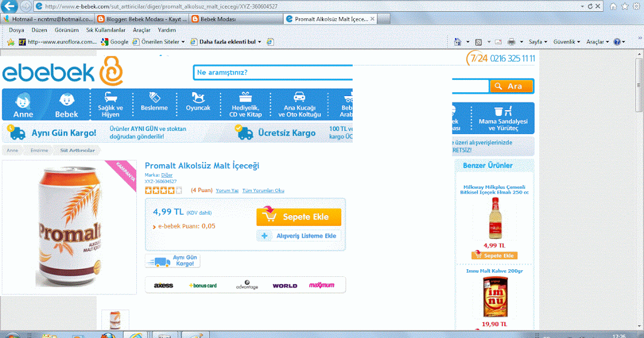This screenshot has height=338, width=644.
Task: Open the Düzen menu
Action: [x=39, y=30]
